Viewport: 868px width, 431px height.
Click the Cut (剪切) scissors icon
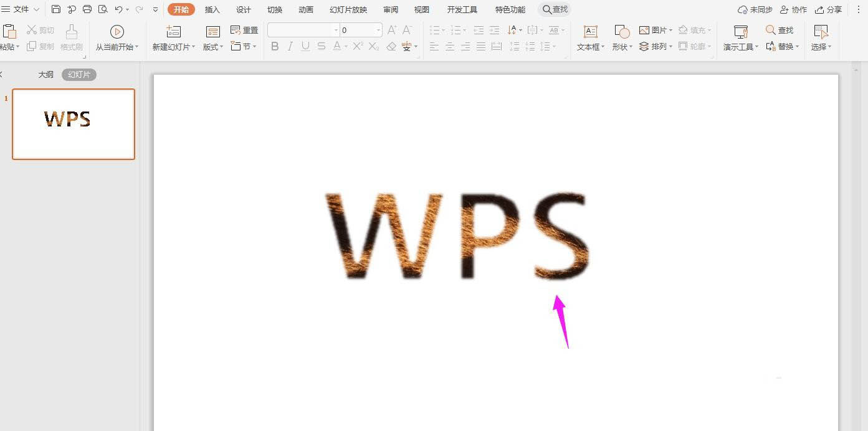(32, 30)
